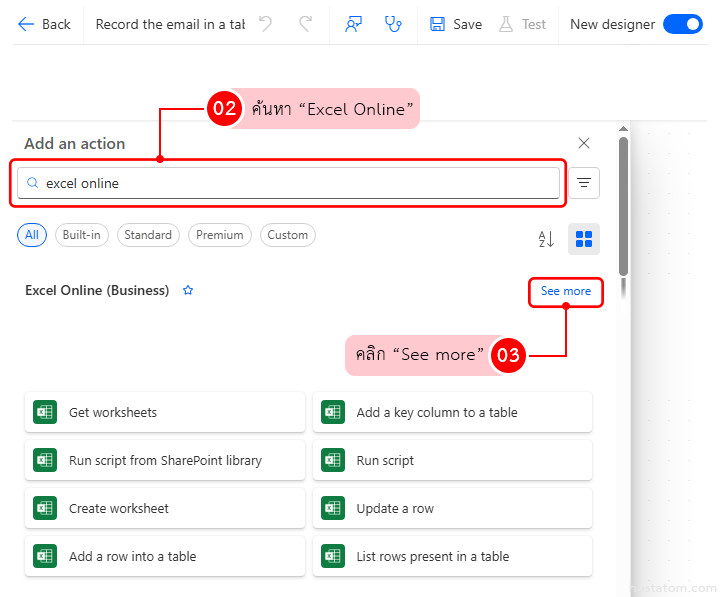Close the Add an action panel
Screen dimensions: 720x597
point(584,143)
